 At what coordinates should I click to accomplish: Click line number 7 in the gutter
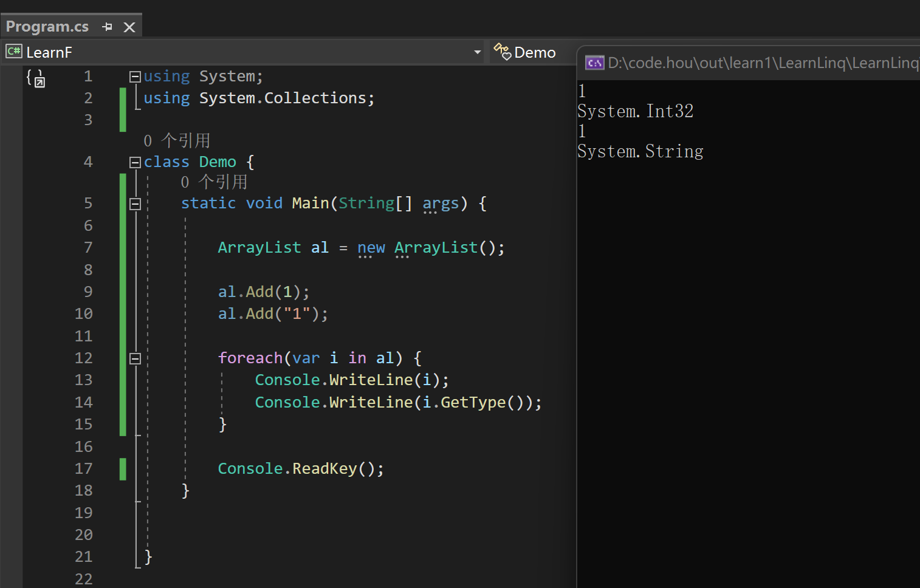coord(88,248)
